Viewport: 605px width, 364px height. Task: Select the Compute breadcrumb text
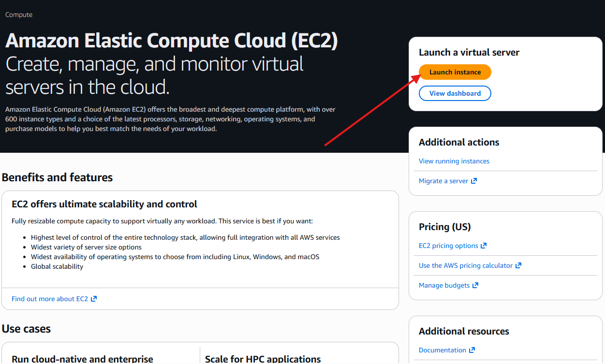[19, 15]
